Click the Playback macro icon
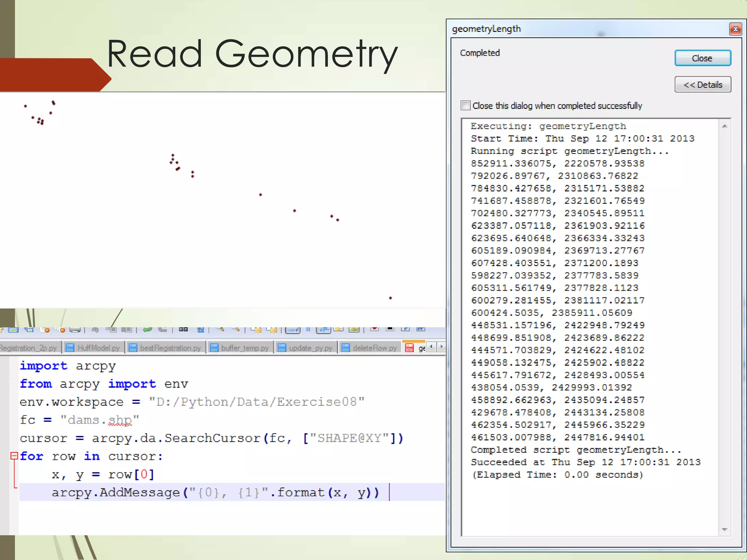747x560 pixels. pos(405,329)
